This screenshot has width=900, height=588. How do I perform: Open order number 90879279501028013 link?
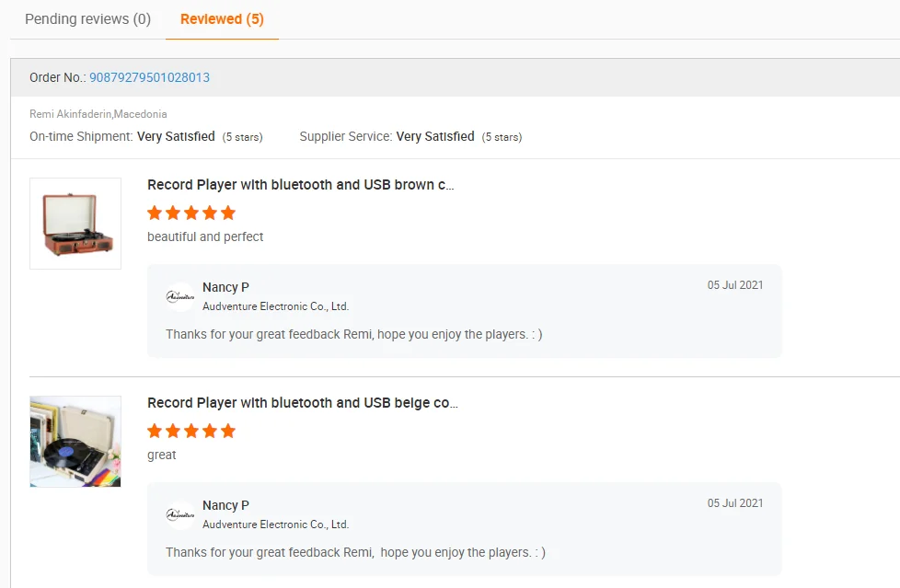click(149, 77)
